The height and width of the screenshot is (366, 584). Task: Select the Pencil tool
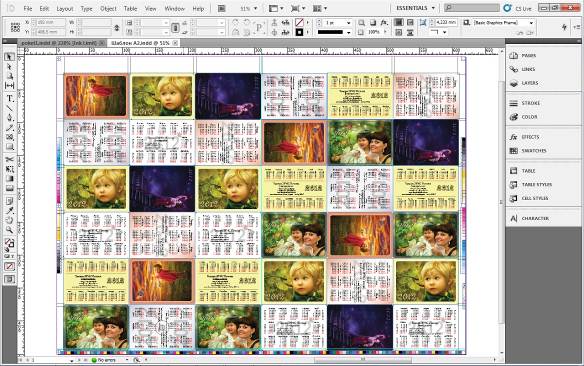click(x=9, y=128)
